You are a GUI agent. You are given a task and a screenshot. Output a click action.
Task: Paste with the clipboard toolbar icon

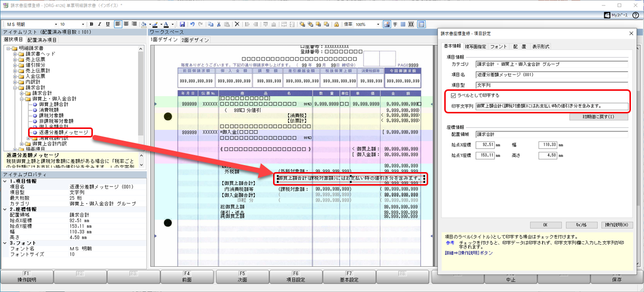(227, 24)
